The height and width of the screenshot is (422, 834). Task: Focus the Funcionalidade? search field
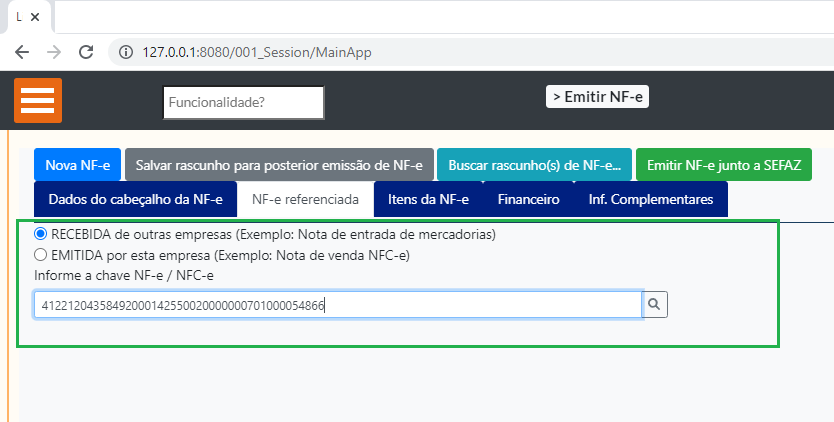pos(243,102)
